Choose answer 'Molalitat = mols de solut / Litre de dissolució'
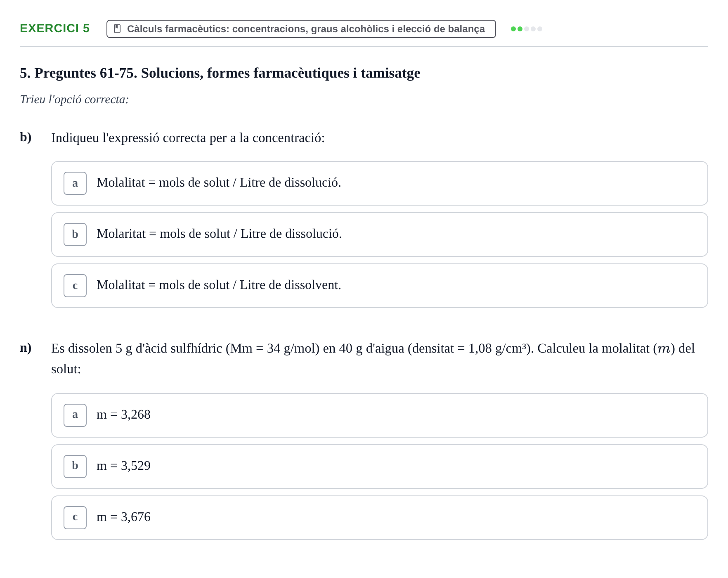Viewport: 728px width, 578px height. point(380,183)
